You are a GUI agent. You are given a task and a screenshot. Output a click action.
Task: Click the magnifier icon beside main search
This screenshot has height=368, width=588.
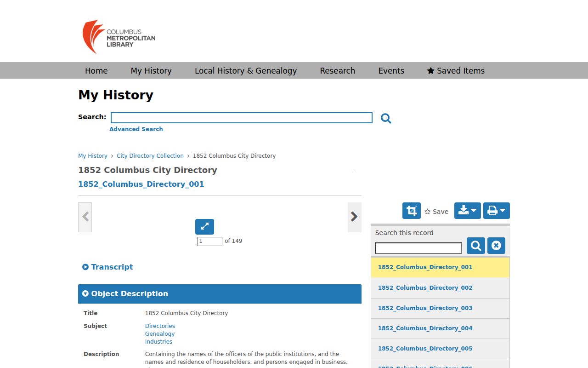tap(386, 118)
